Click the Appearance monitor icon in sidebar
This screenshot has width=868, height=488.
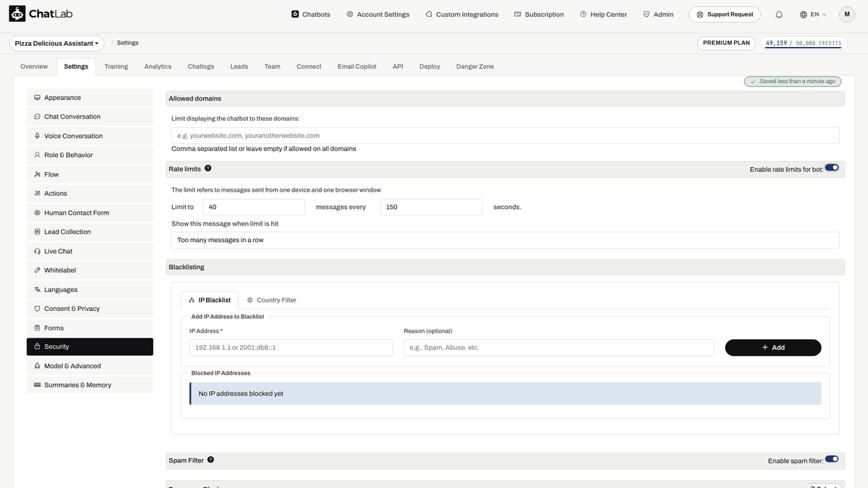pos(37,98)
